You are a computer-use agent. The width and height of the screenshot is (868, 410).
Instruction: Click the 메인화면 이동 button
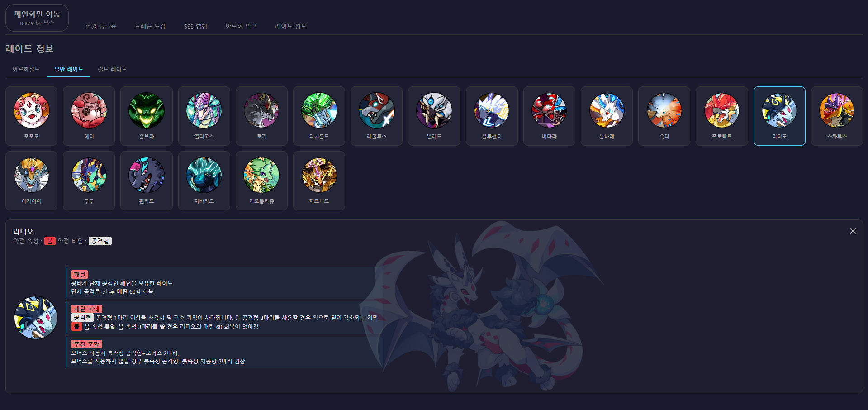(37, 18)
